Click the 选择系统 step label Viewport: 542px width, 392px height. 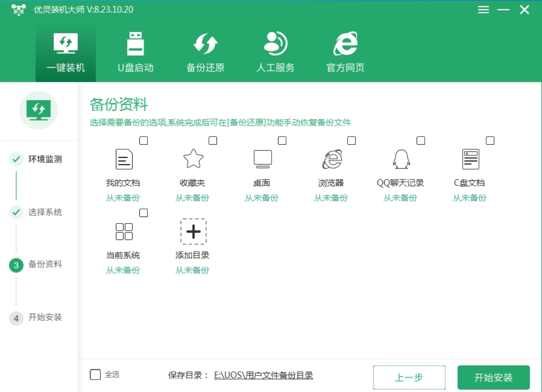(45, 212)
